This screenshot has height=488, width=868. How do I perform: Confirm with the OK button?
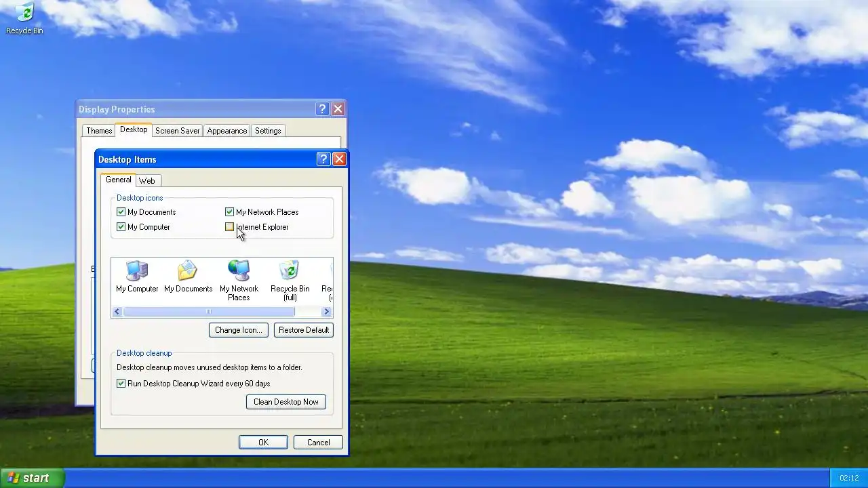click(263, 443)
